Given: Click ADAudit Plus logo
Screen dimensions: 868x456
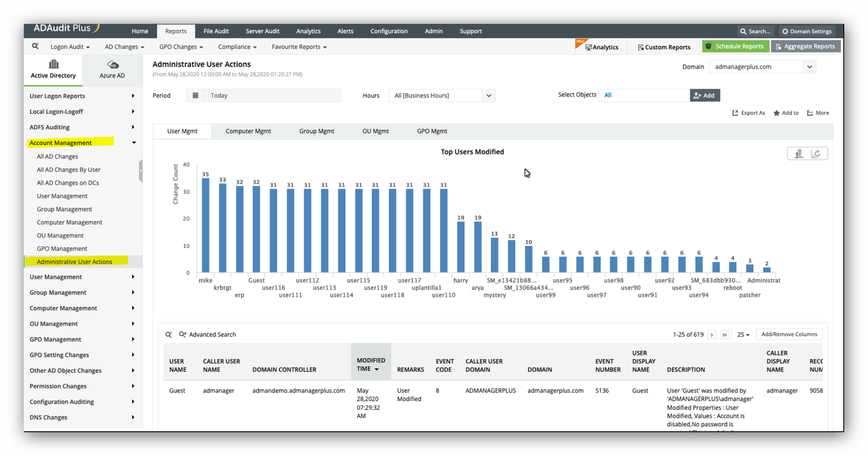Looking at the screenshot, I should pos(67,28).
